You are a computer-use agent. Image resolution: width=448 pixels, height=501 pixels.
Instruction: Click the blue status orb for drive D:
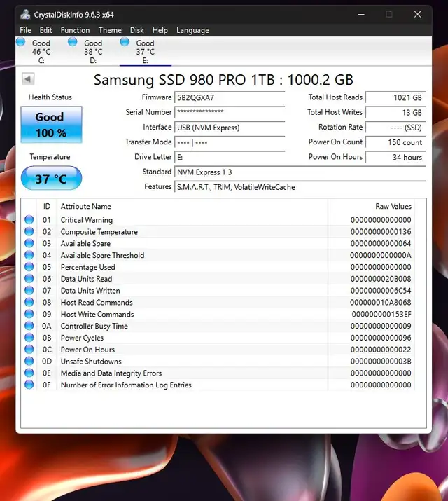tap(73, 42)
